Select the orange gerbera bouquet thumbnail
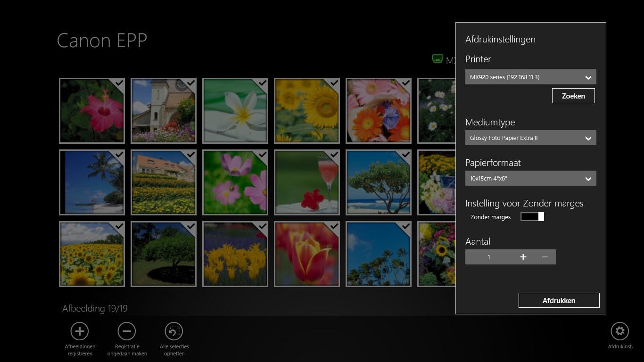 [x=379, y=111]
